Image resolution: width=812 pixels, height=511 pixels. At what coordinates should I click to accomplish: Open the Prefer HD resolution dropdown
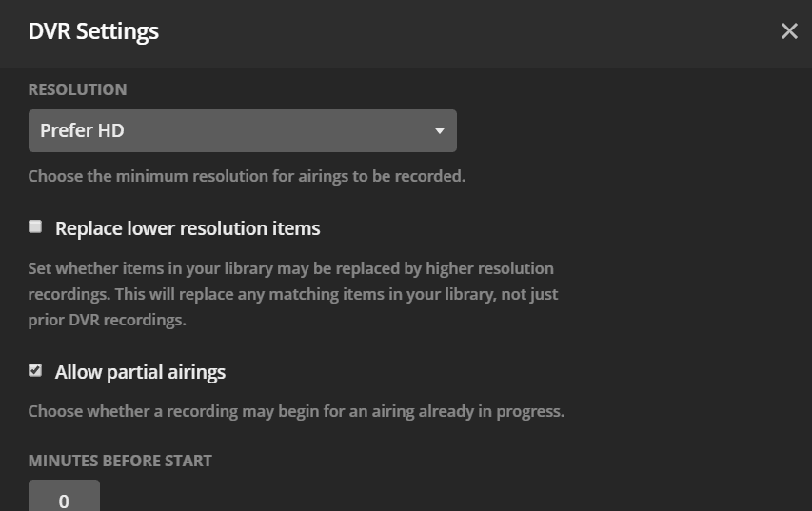pos(242,130)
